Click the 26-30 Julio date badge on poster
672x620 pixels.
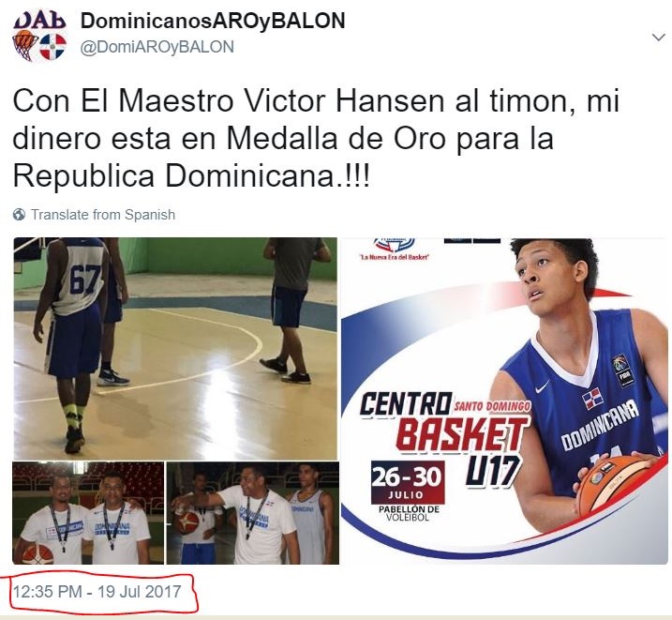[x=408, y=483]
